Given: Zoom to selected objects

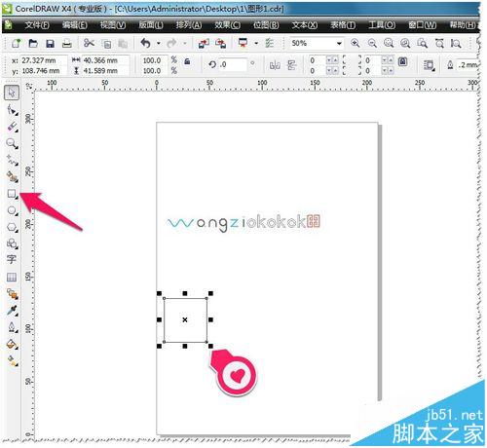Looking at the screenshot, I should click(389, 43).
